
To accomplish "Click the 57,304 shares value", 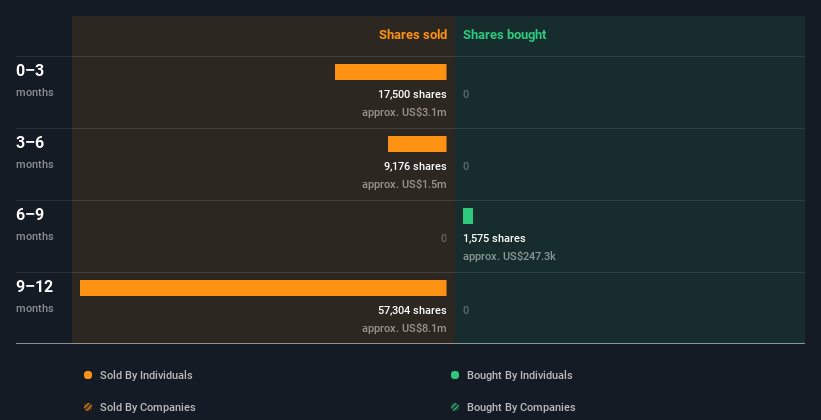I will [x=413, y=310].
